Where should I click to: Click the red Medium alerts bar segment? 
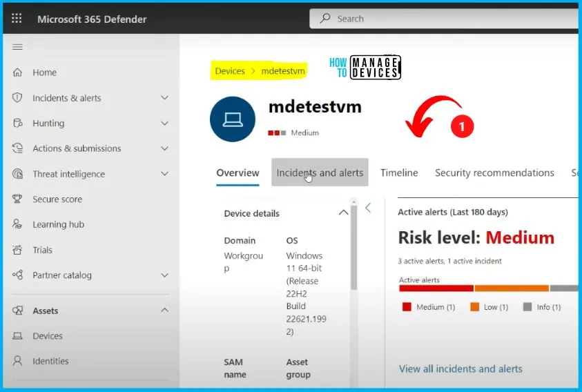436,288
